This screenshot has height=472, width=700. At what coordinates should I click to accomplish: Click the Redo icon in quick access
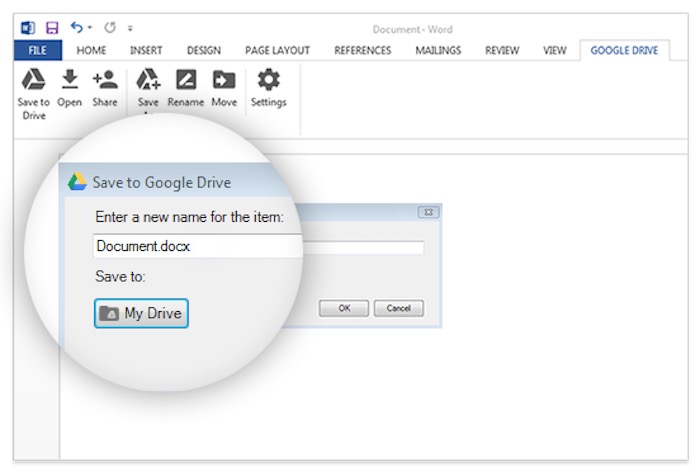click(x=110, y=28)
